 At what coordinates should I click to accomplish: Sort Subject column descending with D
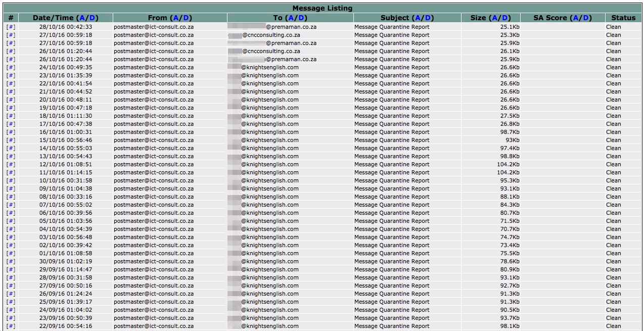(x=428, y=18)
